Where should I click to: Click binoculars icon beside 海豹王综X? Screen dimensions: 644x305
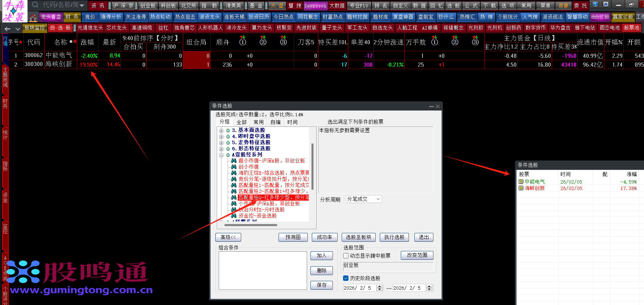[234, 173]
